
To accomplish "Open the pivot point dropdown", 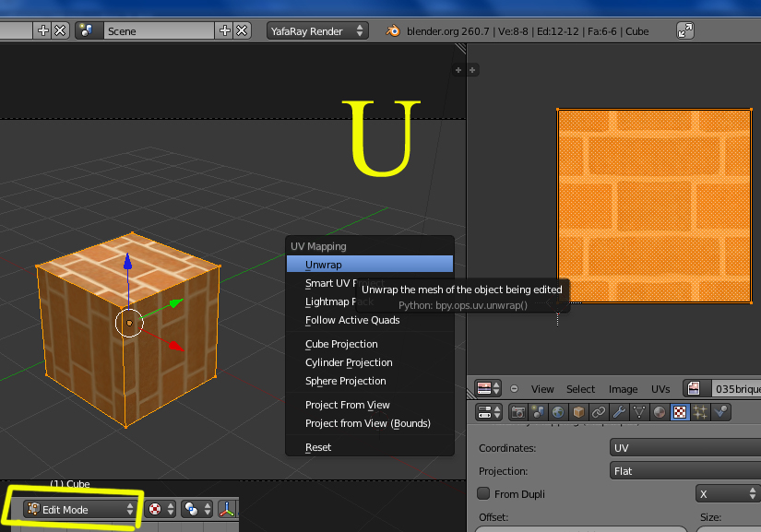I will point(197,509).
